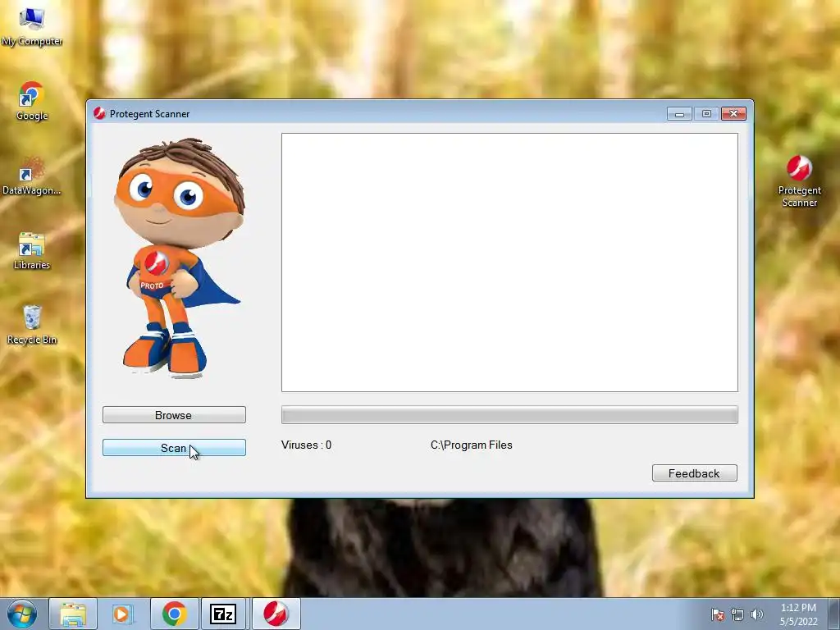Open Chrome from the taskbar

click(174, 614)
